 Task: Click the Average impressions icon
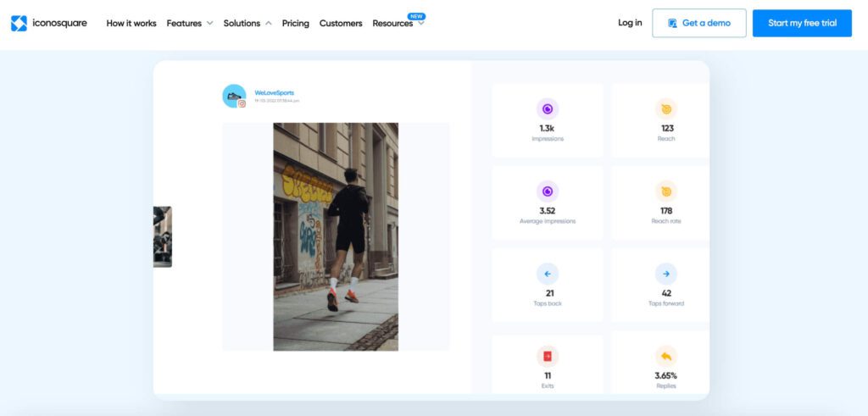tap(548, 191)
